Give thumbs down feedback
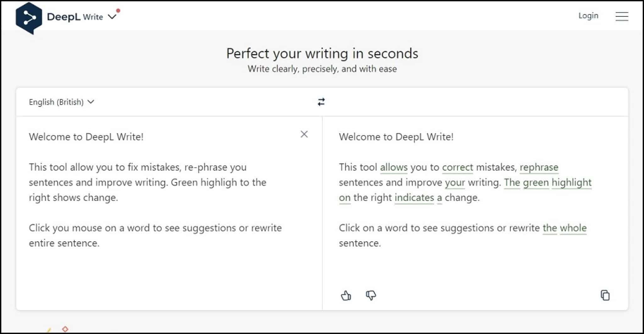This screenshot has height=334, width=644. point(371,295)
